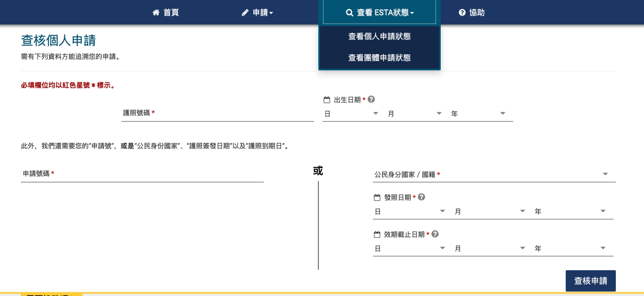Click the 或 separator label
Screen dimensions: 644x296
318,171
